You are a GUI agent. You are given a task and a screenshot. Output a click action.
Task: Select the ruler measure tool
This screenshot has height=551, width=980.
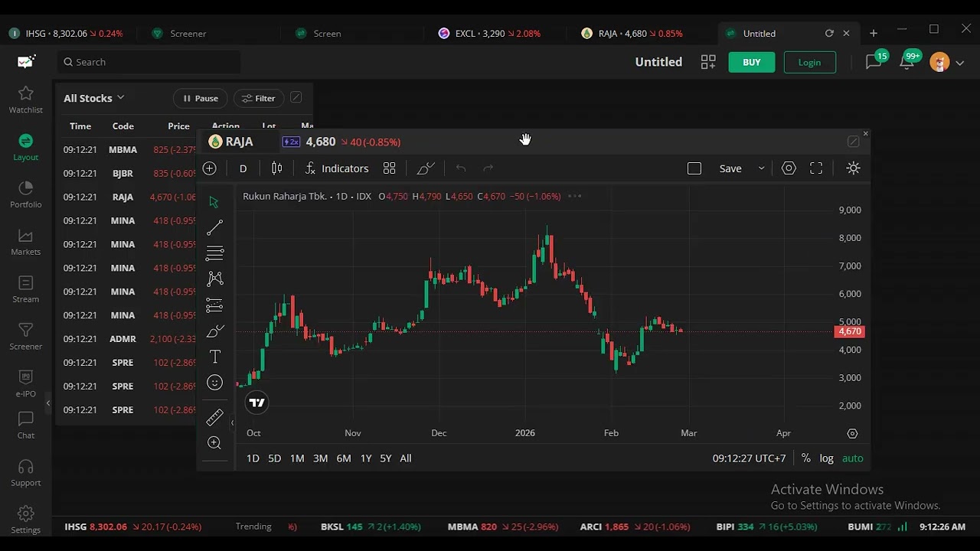pyautogui.click(x=214, y=417)
